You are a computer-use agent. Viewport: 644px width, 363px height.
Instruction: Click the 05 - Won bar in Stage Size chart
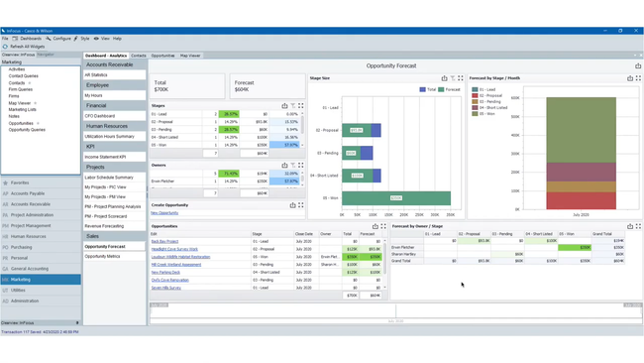pos(396,198)
